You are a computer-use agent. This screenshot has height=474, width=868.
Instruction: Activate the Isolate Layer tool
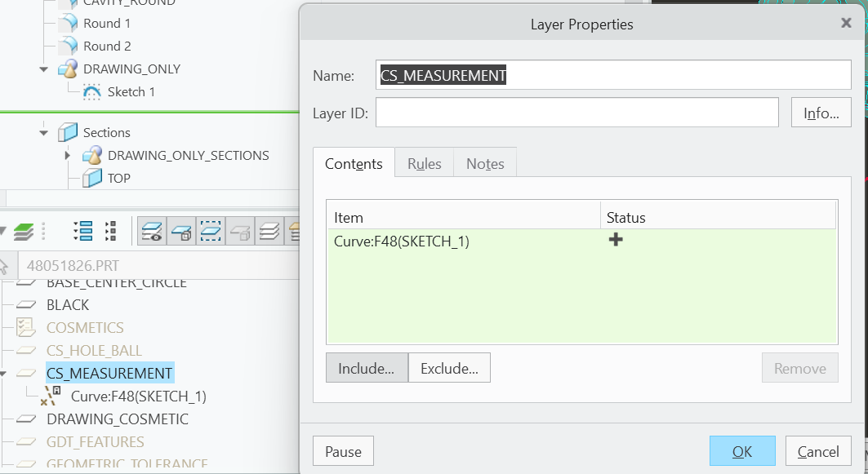pyautogui.click(x=210, y=231)
